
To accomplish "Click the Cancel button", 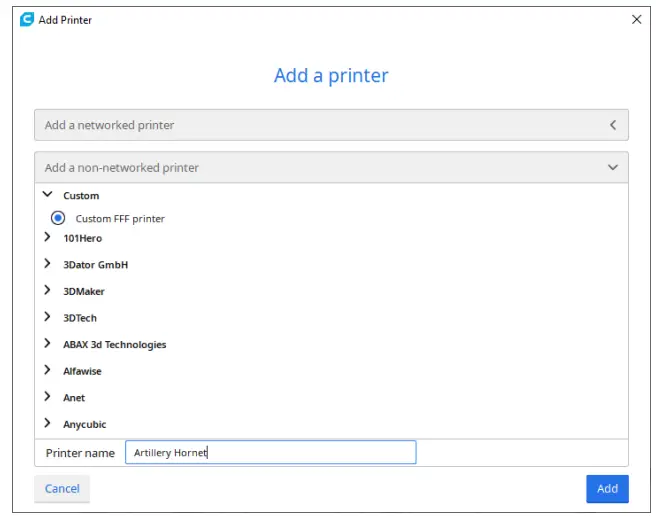I will [62, 489].
